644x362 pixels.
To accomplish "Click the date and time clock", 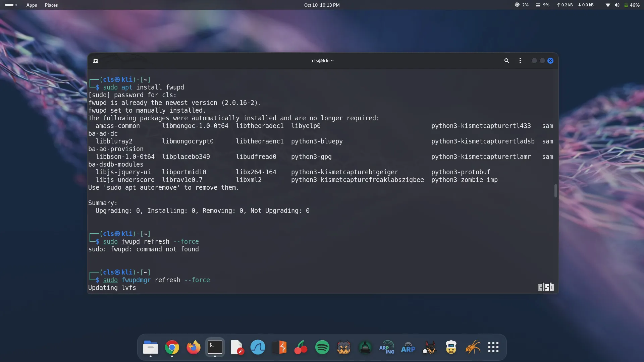I will coord(322,5).
